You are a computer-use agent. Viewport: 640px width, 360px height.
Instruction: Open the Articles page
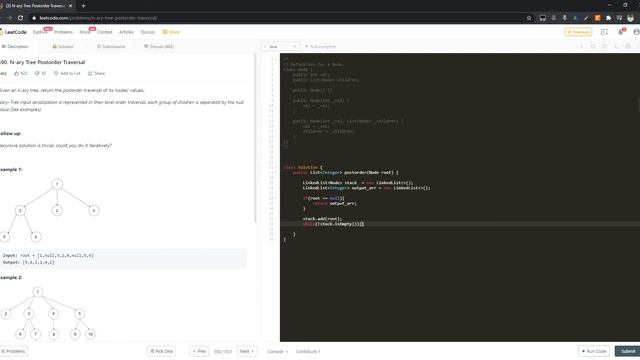126,32
